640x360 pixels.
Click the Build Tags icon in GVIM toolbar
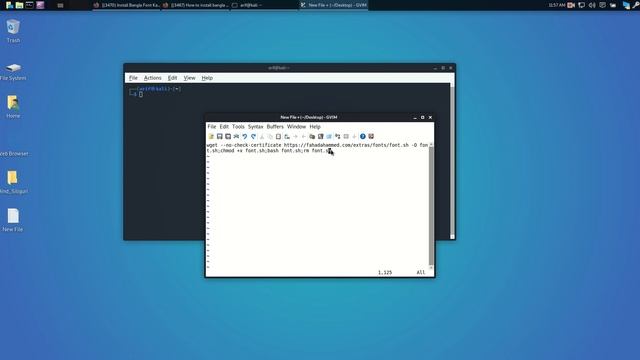(346, 136)
